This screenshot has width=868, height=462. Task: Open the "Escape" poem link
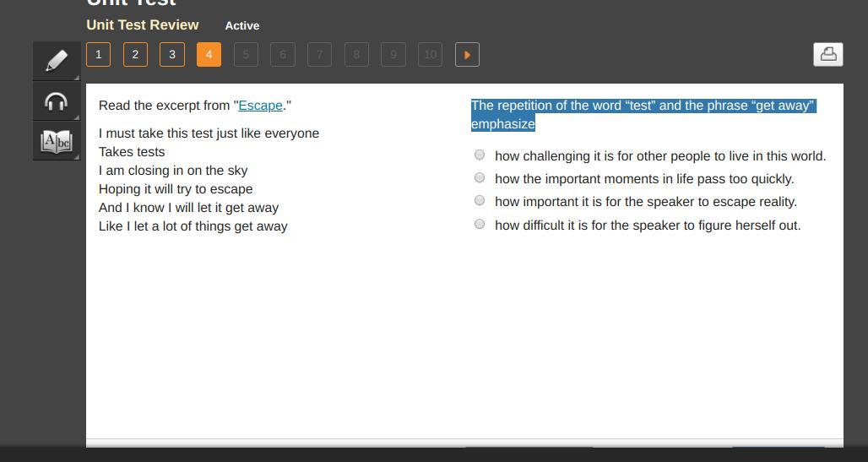[x=260, y=106]
